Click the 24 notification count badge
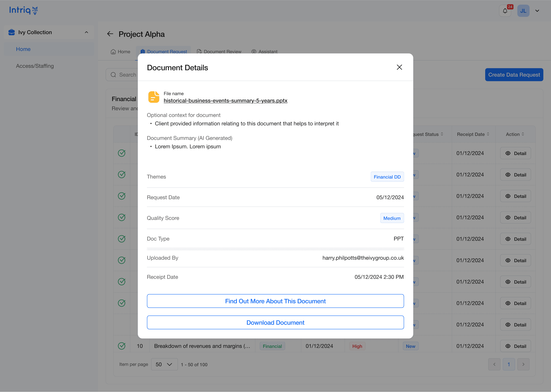This screenshot has height=392, width=551. click(510, 7)
